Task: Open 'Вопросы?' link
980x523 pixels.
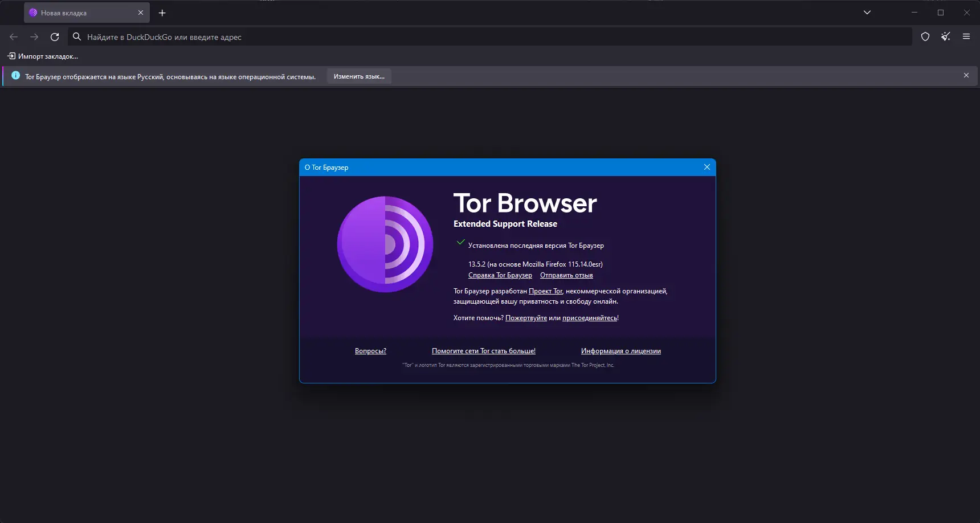Action: point(370,351)
